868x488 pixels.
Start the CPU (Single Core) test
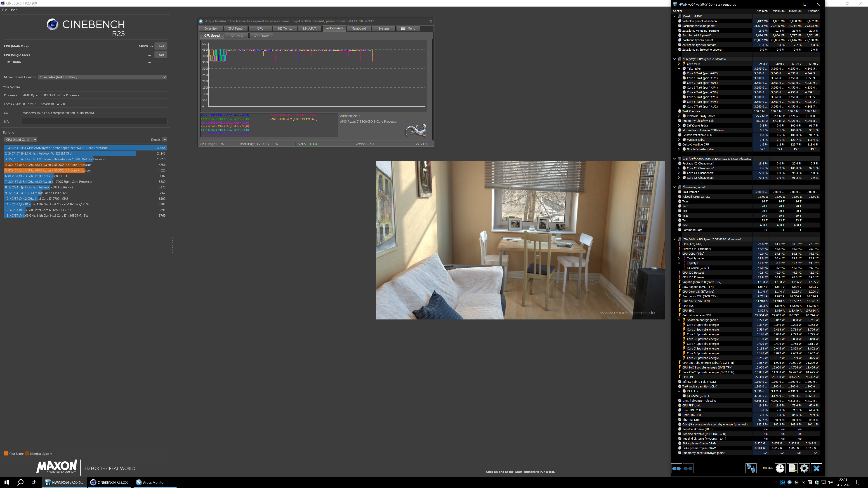coord(161,55)
